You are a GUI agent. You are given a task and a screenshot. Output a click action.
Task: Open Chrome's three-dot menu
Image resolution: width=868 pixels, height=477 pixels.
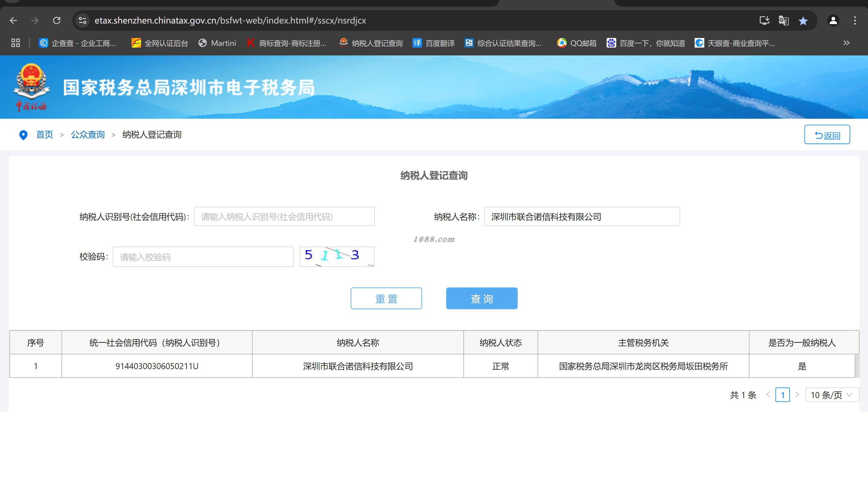[855, 20]
